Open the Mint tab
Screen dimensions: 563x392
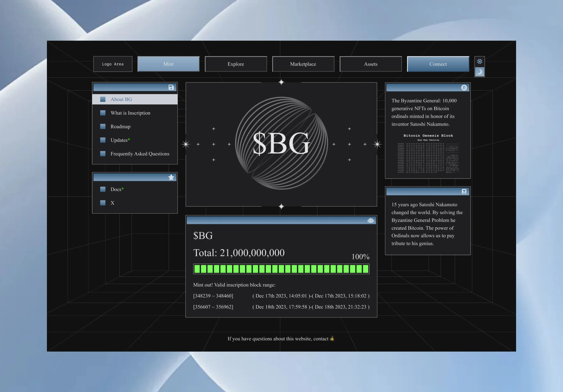click(x=168, y=64)
